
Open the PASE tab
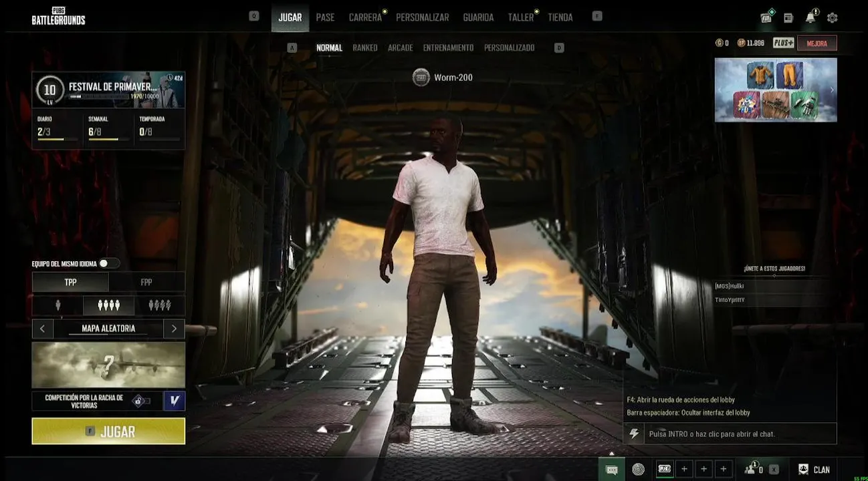325,17
